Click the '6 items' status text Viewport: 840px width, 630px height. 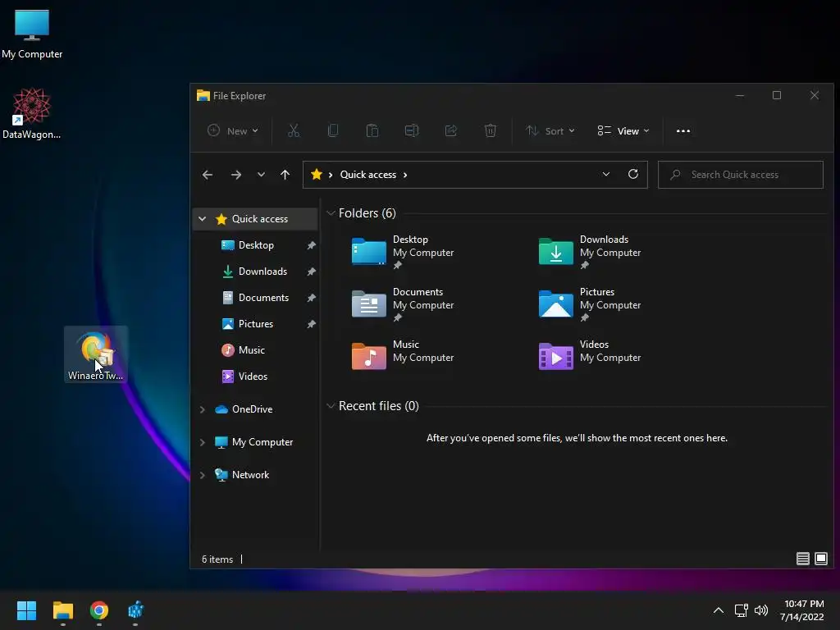pyautogui.click(x=217, y=559)
